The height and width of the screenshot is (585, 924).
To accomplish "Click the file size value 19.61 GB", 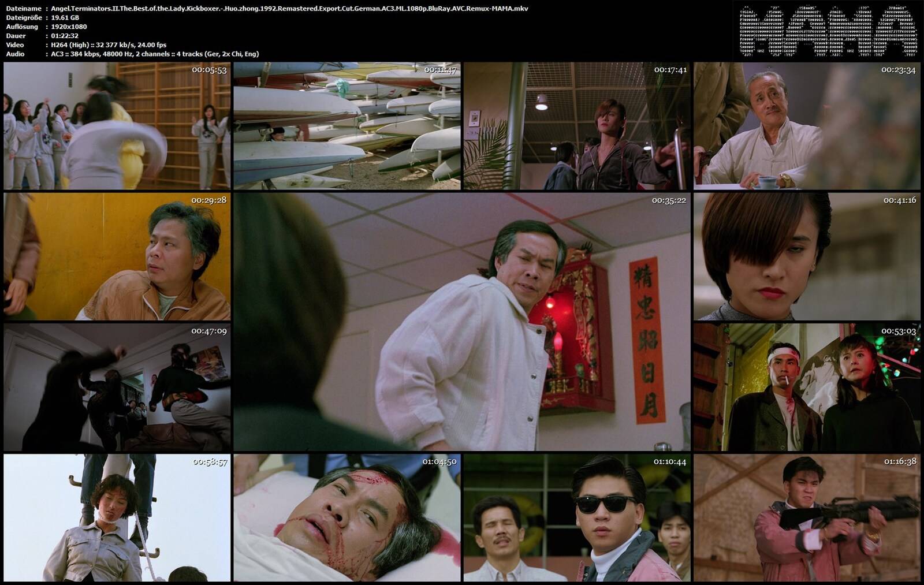I will (65, 17).
